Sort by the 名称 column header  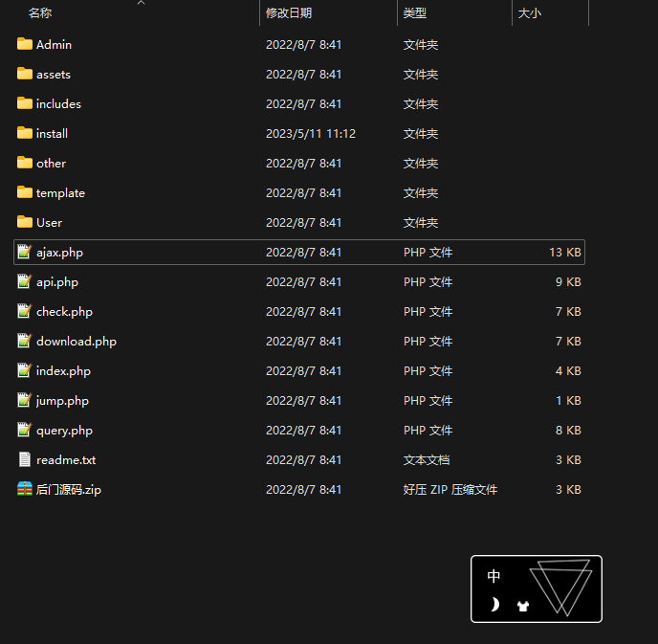point(40,13)
